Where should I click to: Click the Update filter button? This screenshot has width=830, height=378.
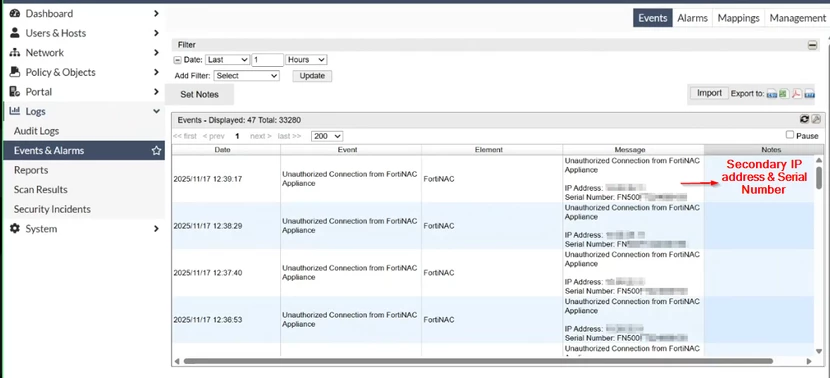point(312,76)
